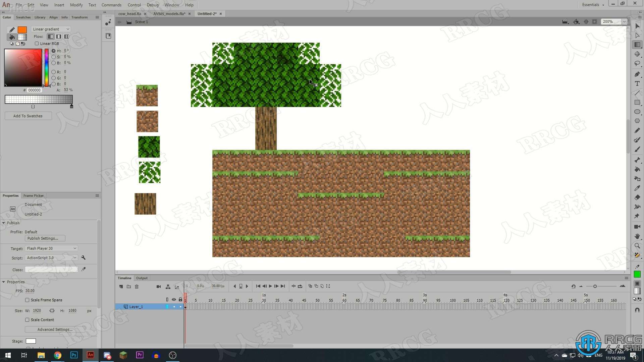Screen dimensions: 644x362
Task: Open the Commands menu
Action: point(111,5)
